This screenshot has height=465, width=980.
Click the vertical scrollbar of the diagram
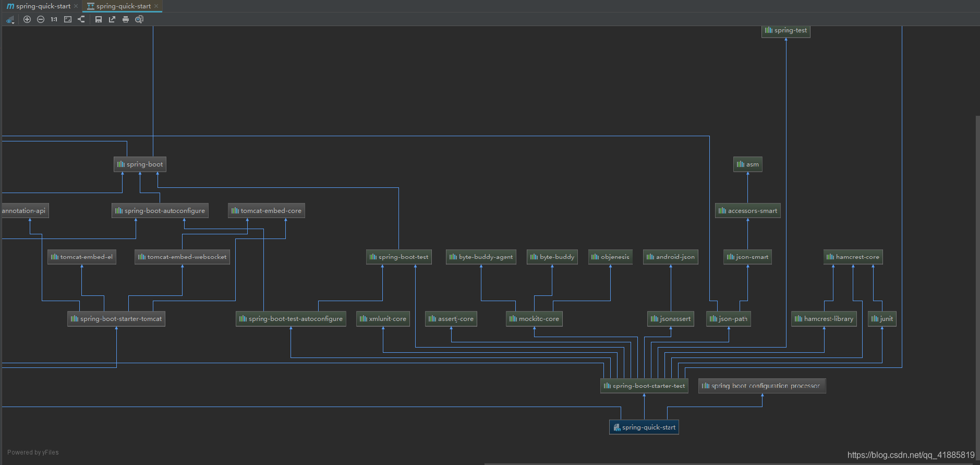(977, 287)
